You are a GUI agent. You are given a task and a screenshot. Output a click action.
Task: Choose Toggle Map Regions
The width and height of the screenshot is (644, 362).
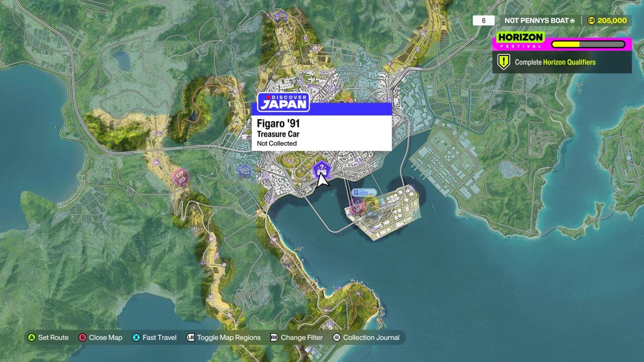point(229,337)
